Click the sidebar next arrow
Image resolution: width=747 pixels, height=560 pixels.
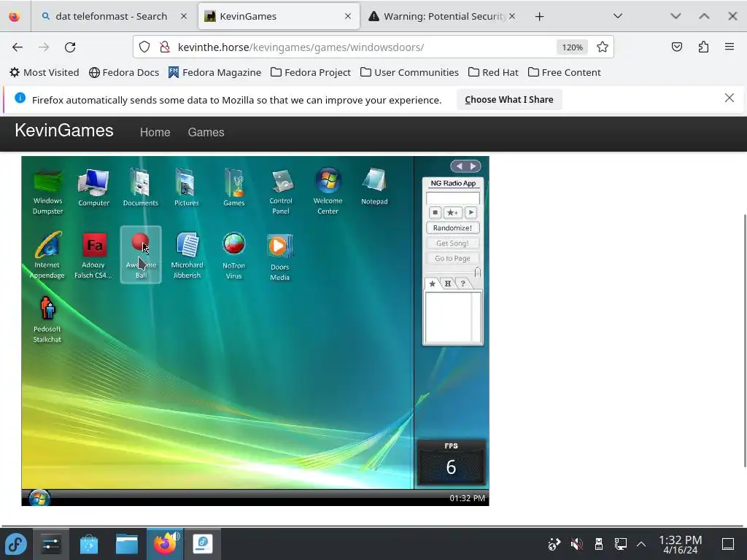point(473,166)
